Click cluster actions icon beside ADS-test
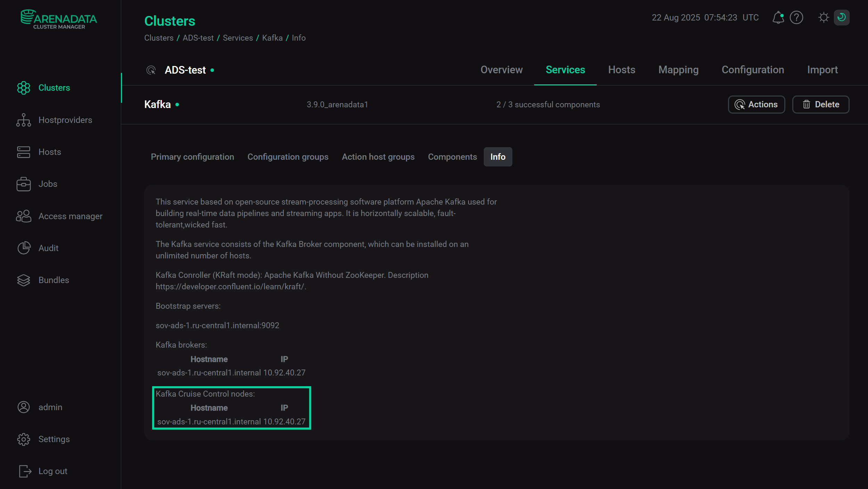The image size is (868, 489). (151, 70)
